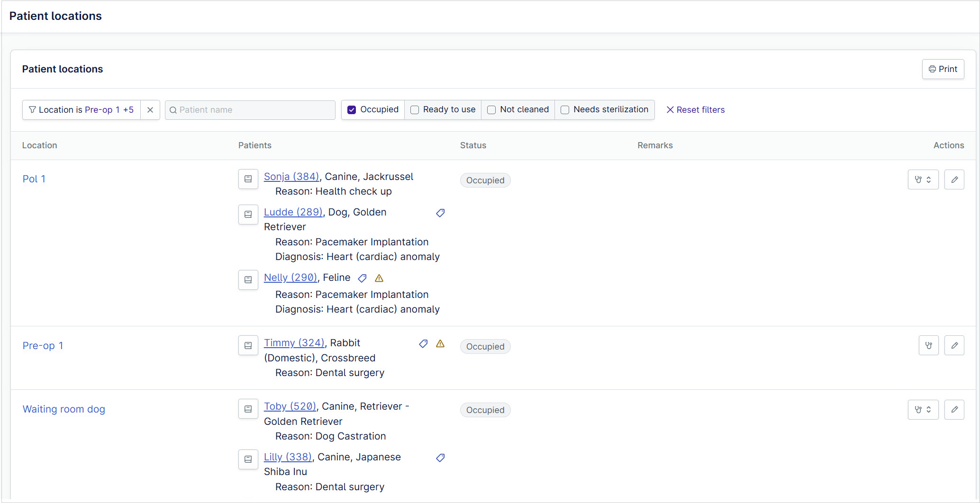Click the Occupied status badge for Pre-op 1
This screenshot has width=980, height=503.
(485, 347)
